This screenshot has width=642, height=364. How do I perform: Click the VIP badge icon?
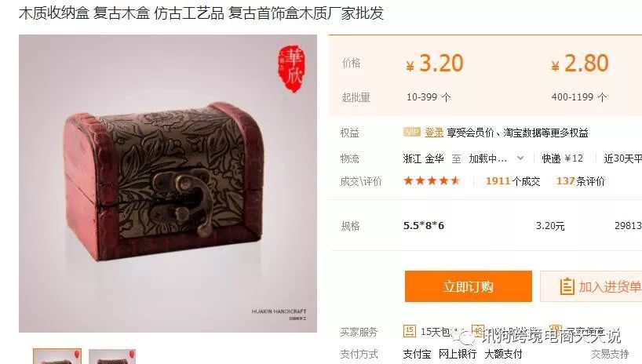(x=412, y=132)
